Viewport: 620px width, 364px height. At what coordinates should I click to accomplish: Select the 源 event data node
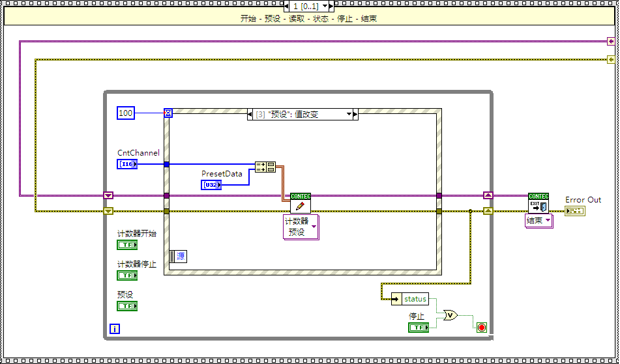tap(178, 257)
